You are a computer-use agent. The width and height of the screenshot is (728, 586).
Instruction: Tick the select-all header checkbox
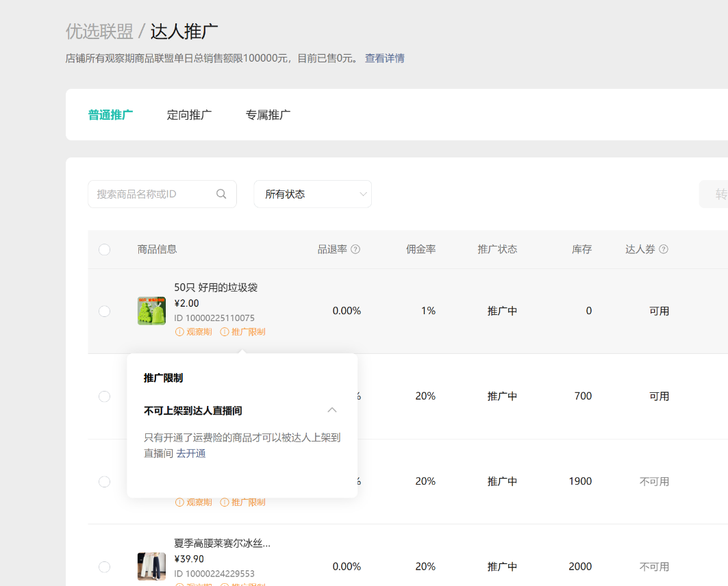pyautogui.click(x=105, y=250)
